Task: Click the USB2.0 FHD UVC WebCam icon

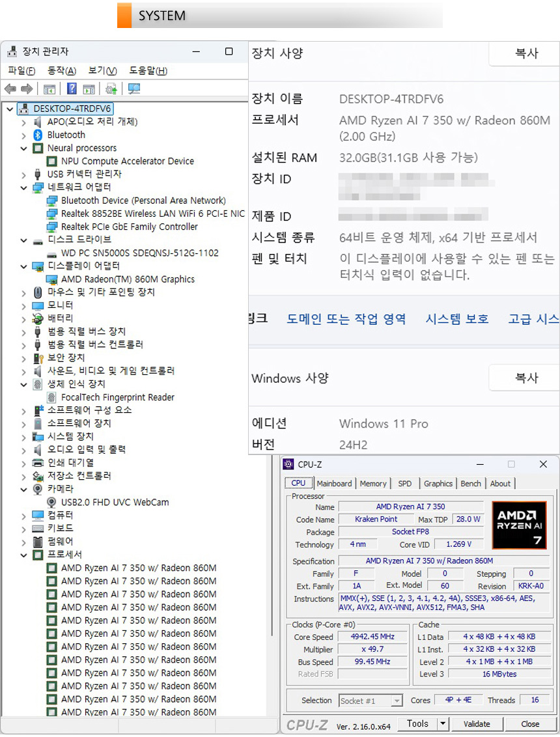Action: pyautogui.click(x=52, y=502)
